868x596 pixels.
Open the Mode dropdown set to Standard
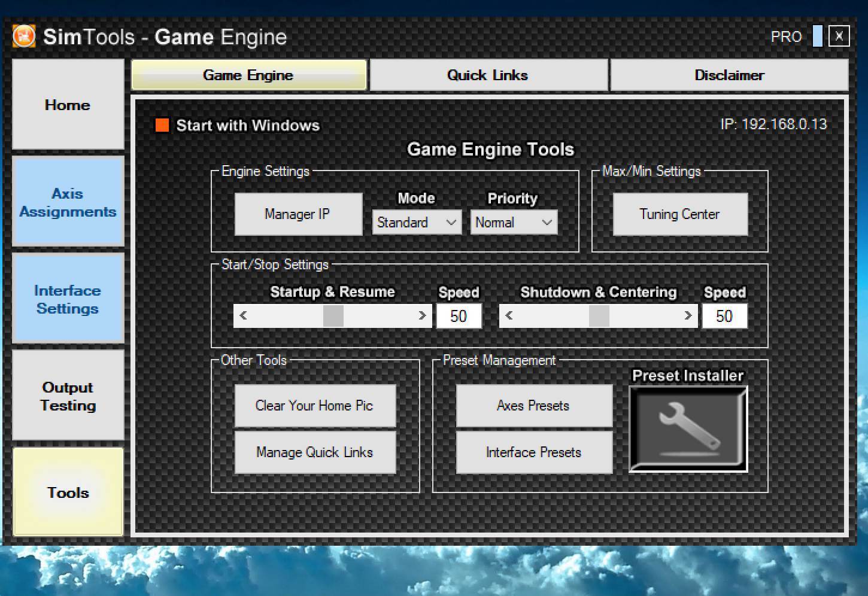417,222
